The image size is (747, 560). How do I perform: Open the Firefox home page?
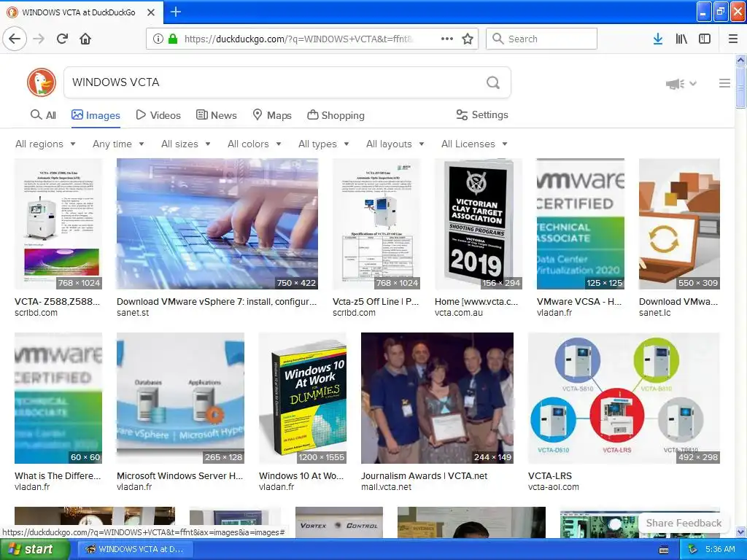(85, 39)
